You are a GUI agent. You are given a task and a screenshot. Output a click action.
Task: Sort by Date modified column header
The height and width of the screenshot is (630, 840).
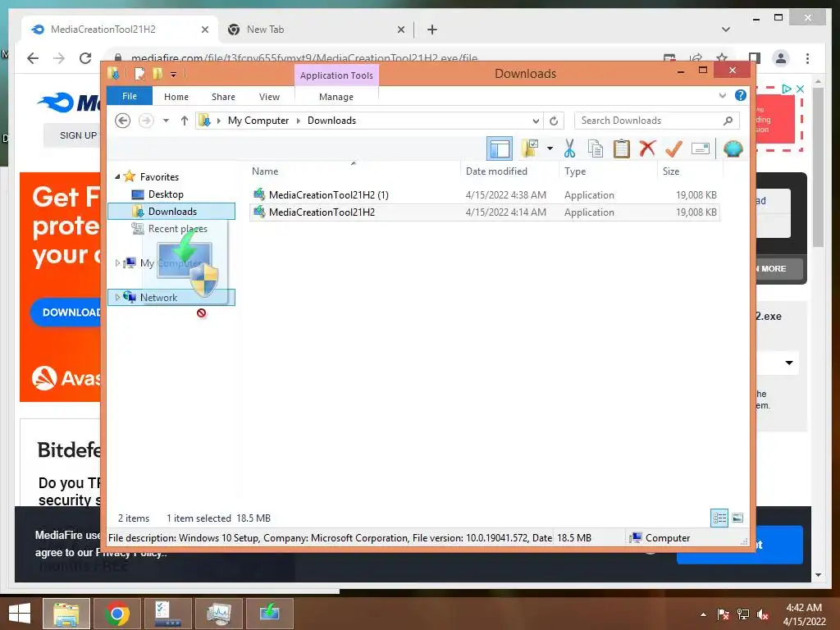click(509, 171)
